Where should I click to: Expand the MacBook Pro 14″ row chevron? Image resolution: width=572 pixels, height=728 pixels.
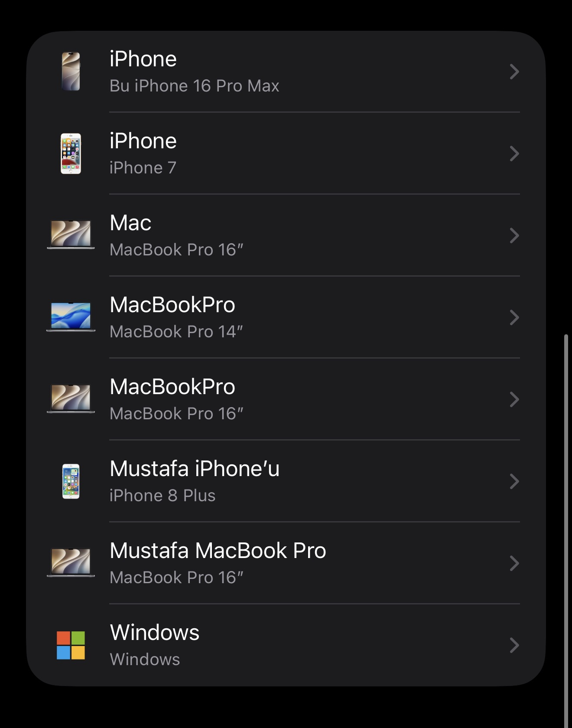coord(514,317)
